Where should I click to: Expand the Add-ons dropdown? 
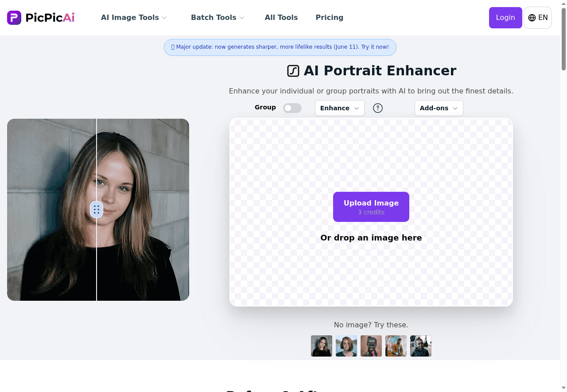439,108
